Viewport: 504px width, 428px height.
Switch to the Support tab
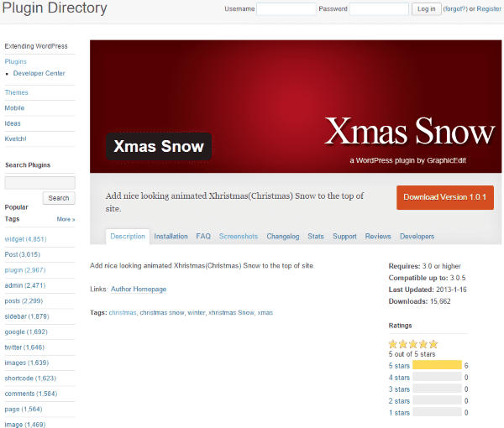[x=344, y=237]
